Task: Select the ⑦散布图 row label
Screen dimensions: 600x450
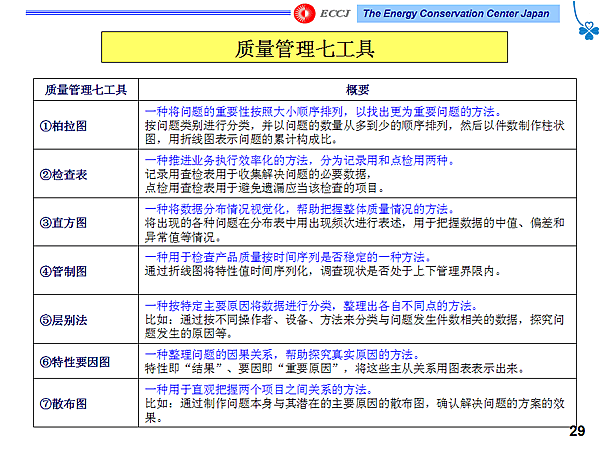Action: tap(63, 403)
